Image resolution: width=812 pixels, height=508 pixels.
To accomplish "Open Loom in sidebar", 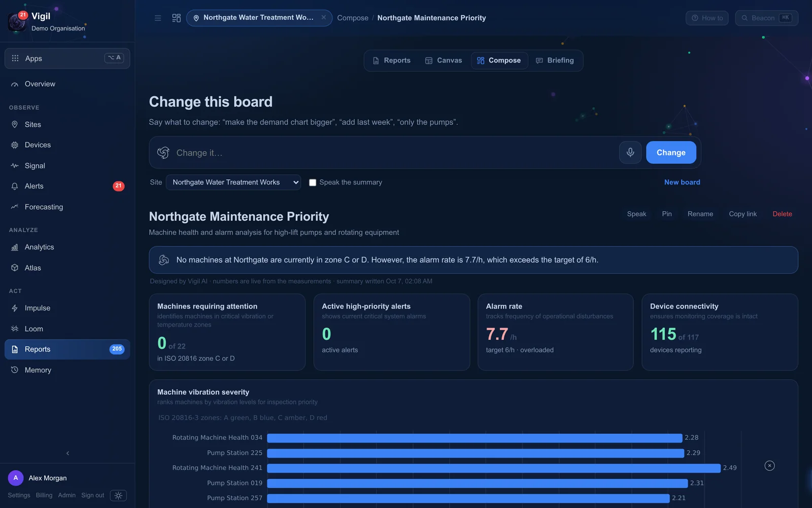I will pyautogui.click(x=67, y=329).
